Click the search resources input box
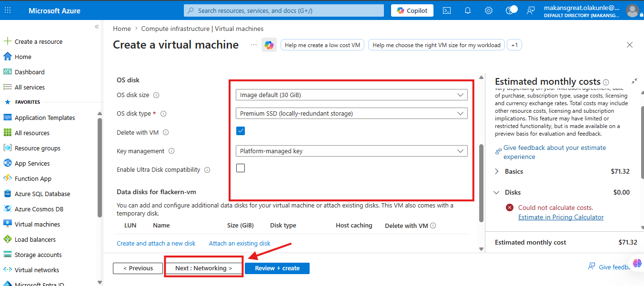This screenshot has width=644, height=286. pos(284,10)
